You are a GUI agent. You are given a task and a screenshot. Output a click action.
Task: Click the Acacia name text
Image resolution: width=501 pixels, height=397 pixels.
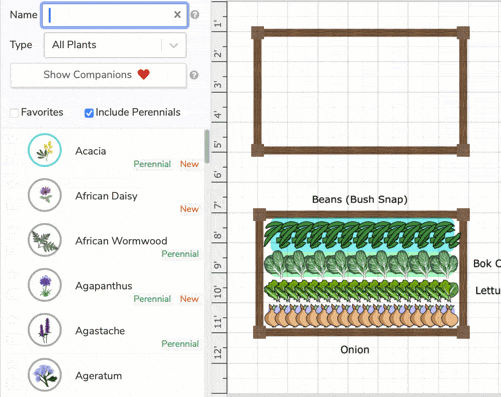pyautogui.click(x=91, y=151)
